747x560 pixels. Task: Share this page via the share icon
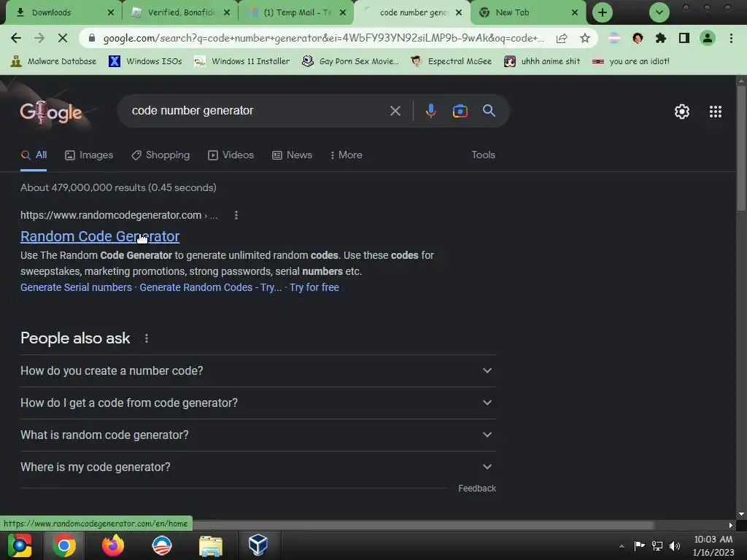(x=562, y=38)
